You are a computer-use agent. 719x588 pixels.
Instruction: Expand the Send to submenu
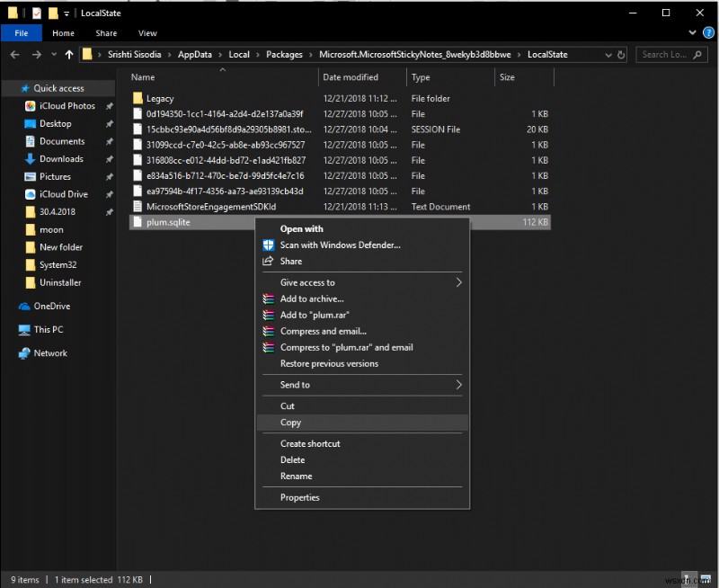coord(458,385)
